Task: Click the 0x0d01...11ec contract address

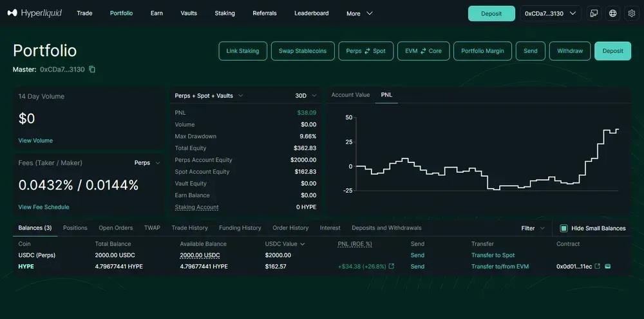Action: tap(574, 266)
